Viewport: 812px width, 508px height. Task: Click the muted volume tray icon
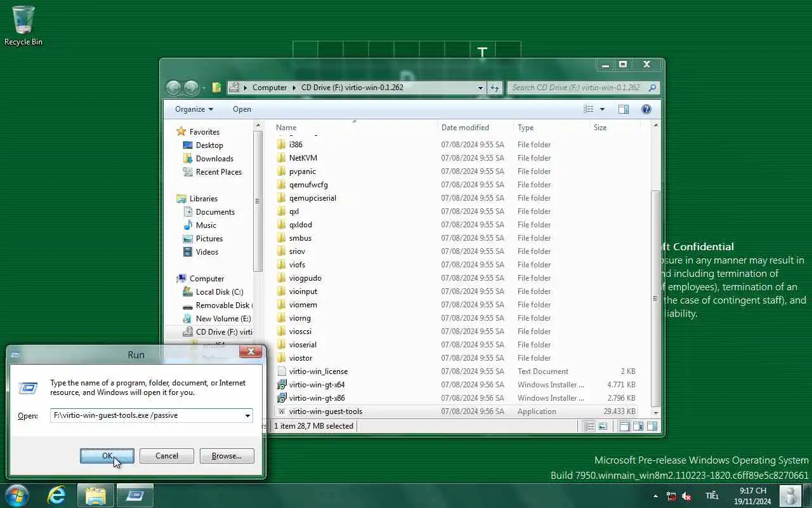tap(686, 496)
